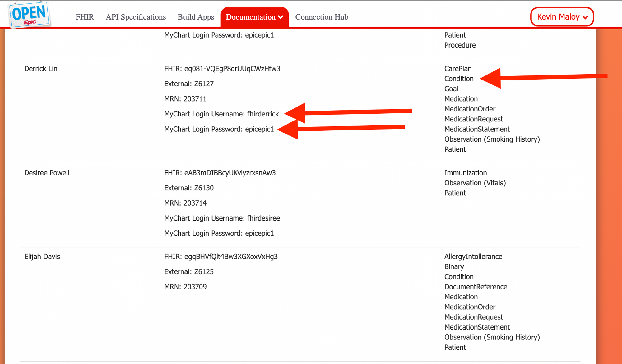The width and height of the screenshot is (622, 364).
Task: Select the Derrick Lin patient name
Action: pyautogui.click(x=41, y=69)
